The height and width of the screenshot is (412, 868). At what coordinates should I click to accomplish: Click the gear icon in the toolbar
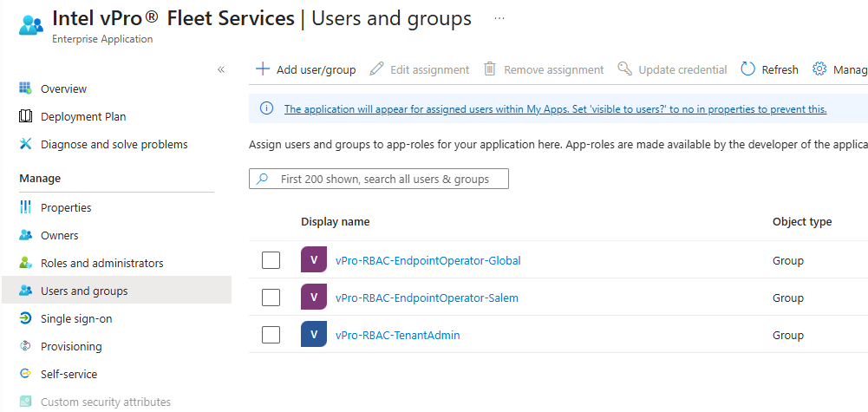point(819,69)
